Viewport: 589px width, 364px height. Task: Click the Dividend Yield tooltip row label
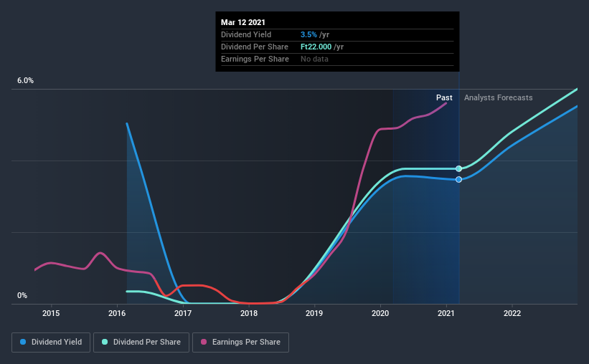(246, 34)
